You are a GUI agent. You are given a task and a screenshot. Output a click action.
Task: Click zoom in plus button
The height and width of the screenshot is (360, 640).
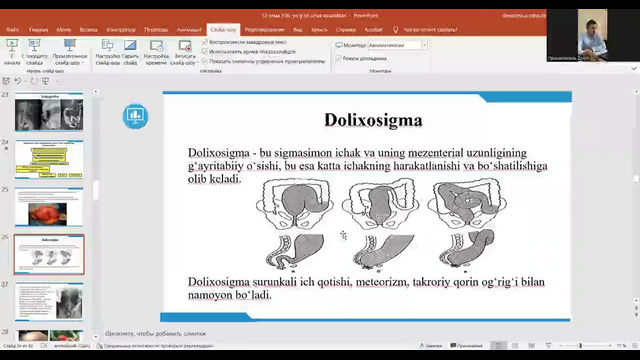[610, 346]
